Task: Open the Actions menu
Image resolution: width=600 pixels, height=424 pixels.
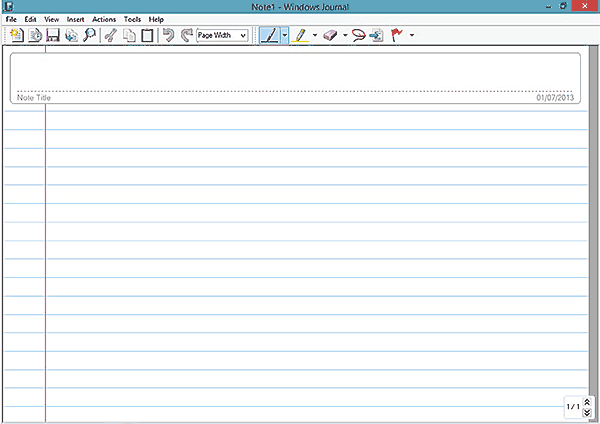Action: (x=103, y=19)
